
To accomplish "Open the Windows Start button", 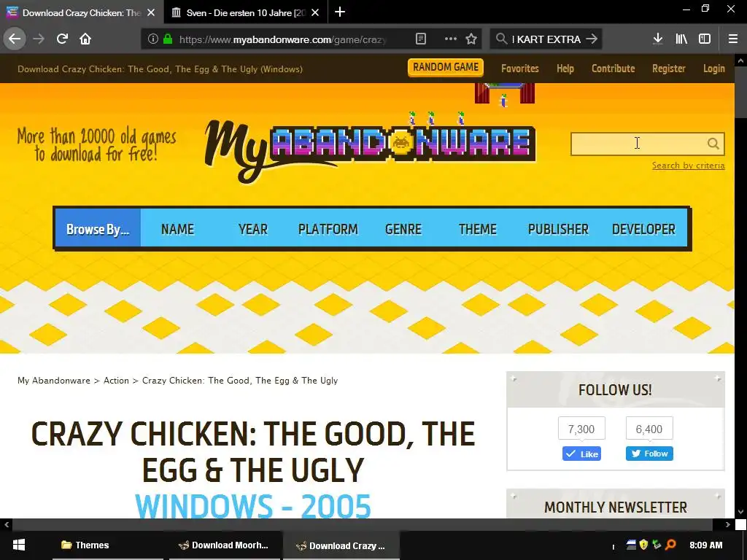I will 18,545.
